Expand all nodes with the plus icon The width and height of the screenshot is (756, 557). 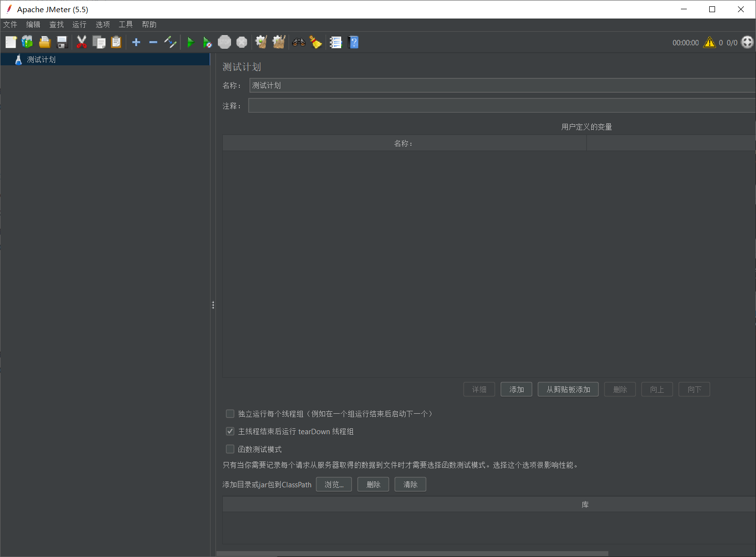[x=136, y=42]
